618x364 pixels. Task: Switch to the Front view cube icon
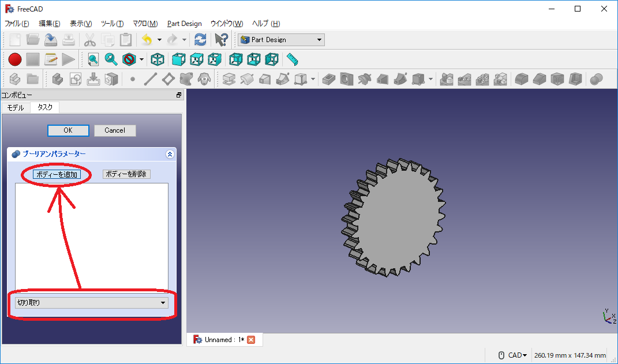pos(178,59)
